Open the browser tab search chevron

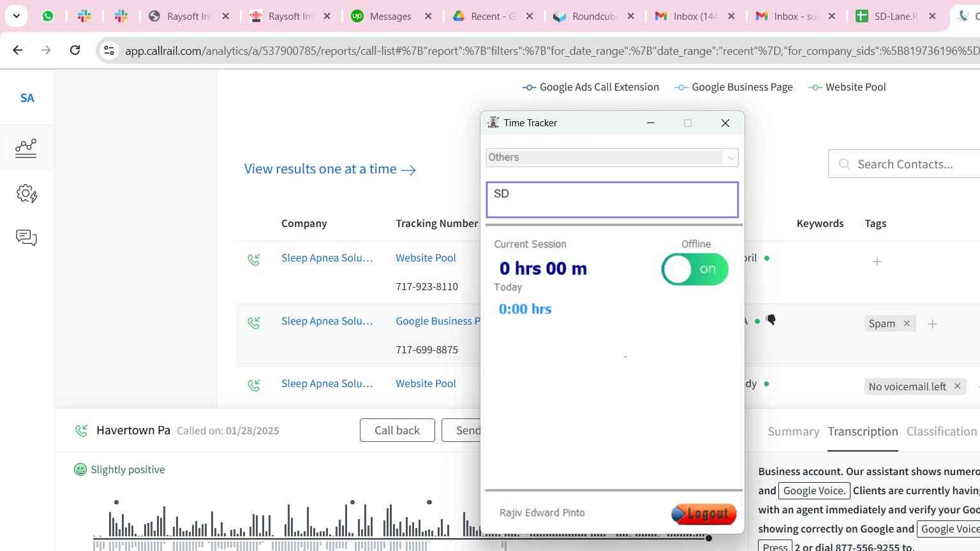[16, 16]
